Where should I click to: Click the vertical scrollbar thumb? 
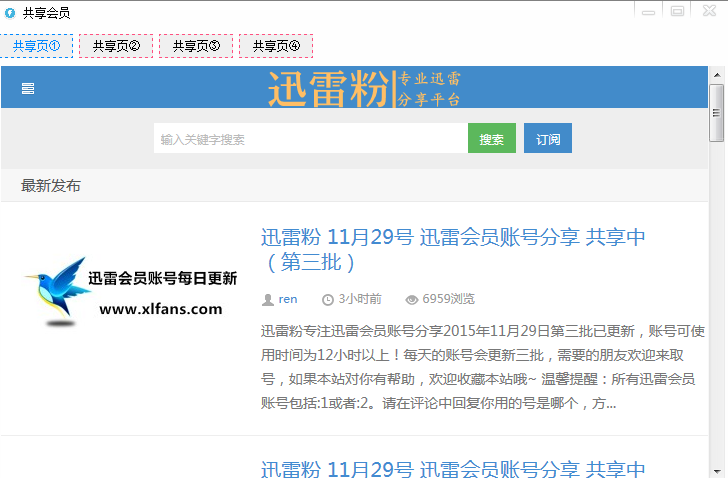(x=716, y=113)
